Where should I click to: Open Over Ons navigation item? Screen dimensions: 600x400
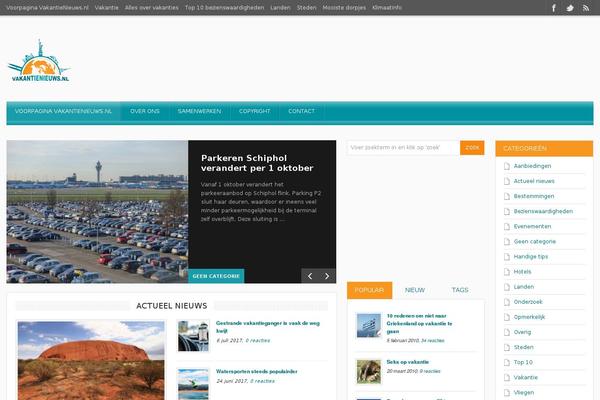click(x=145, y=111)
